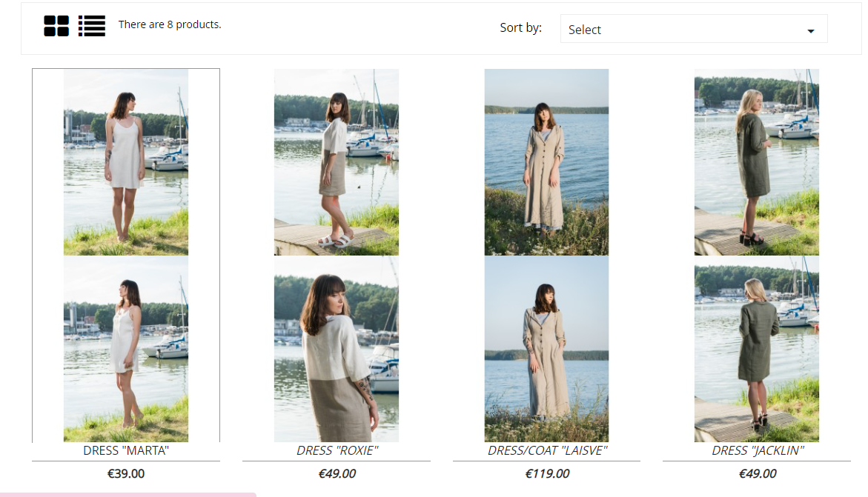Click the Sort by dropdown arrow
Image resolution: width=868 pixels, height=497 pixels.
[810, 31]
